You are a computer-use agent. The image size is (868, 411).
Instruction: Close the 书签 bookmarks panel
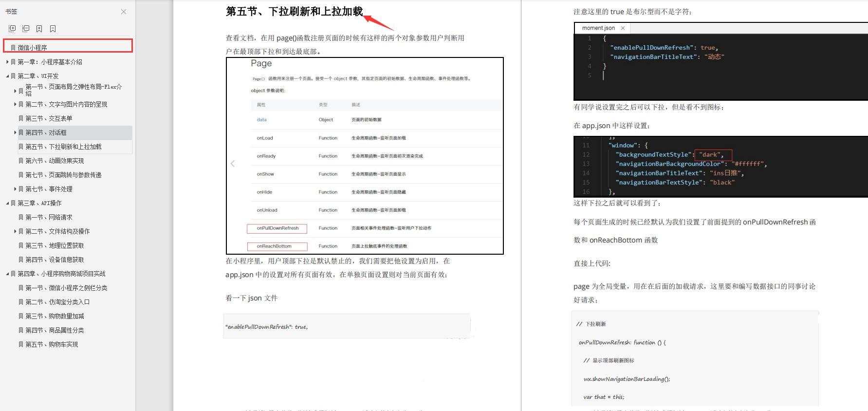point(124,12)
